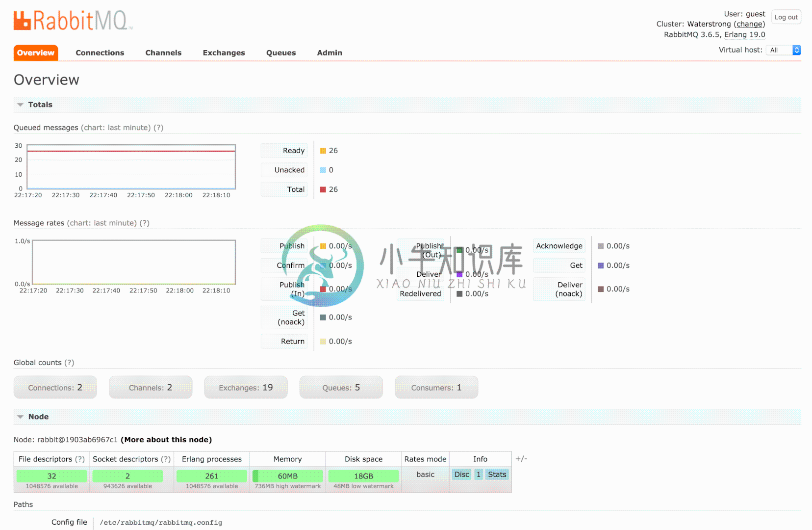The image size is (812, 530).
Task: Click the Memory 60MB usage bar
Action: coord(288,476)
